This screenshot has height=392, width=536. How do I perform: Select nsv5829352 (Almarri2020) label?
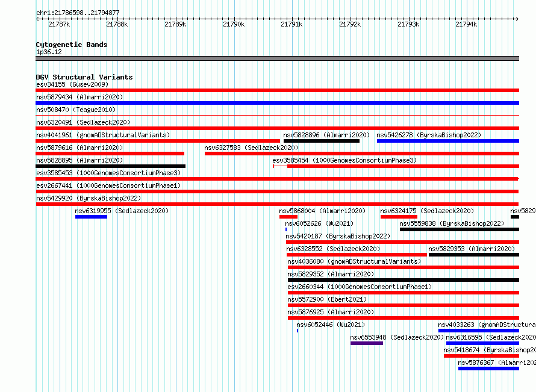click(331, 274)
